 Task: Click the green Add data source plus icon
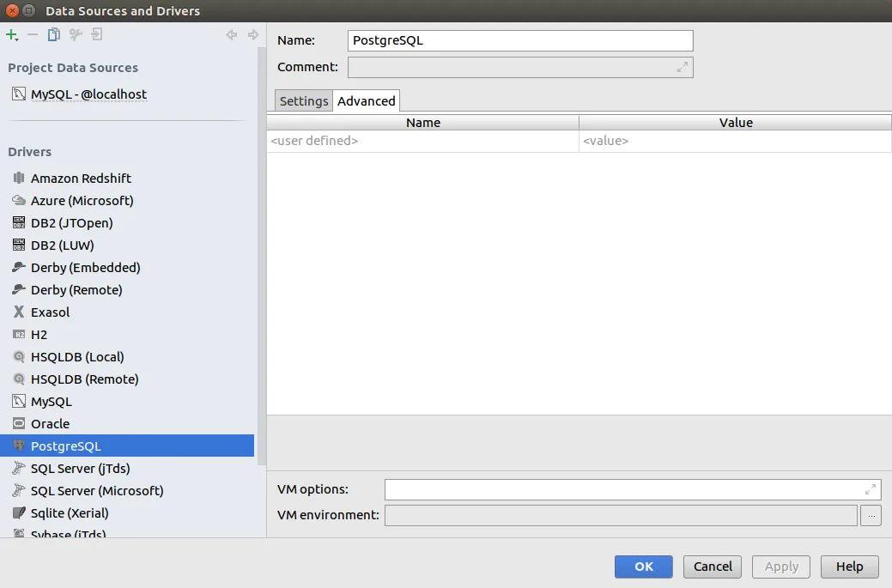coord(12,34)
